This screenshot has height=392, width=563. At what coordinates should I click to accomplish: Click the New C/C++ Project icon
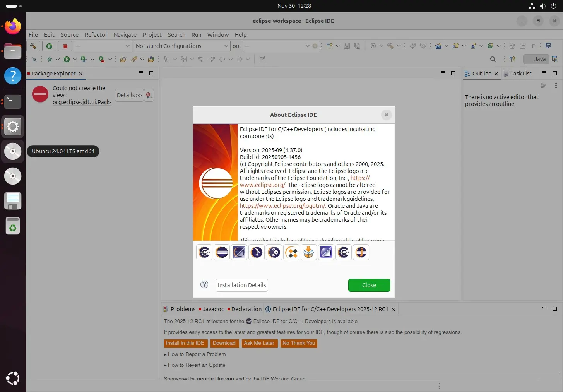pyautogui.click(x=438, y=46)
